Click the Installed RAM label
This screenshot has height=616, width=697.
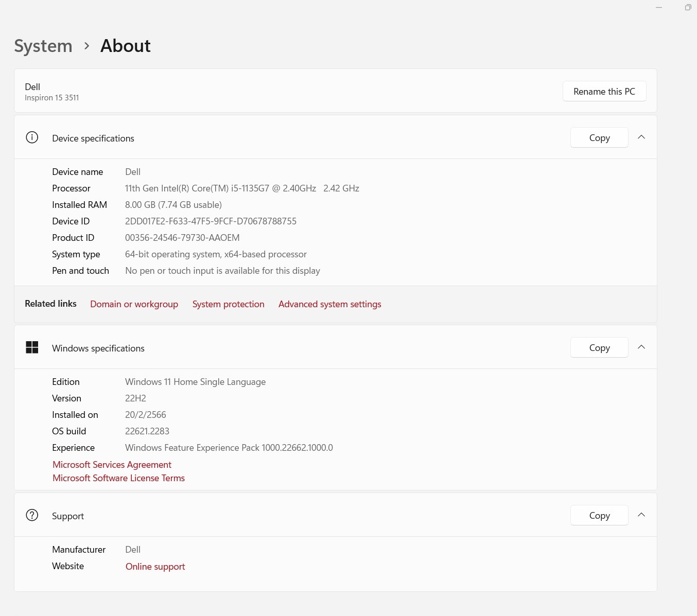79,205
